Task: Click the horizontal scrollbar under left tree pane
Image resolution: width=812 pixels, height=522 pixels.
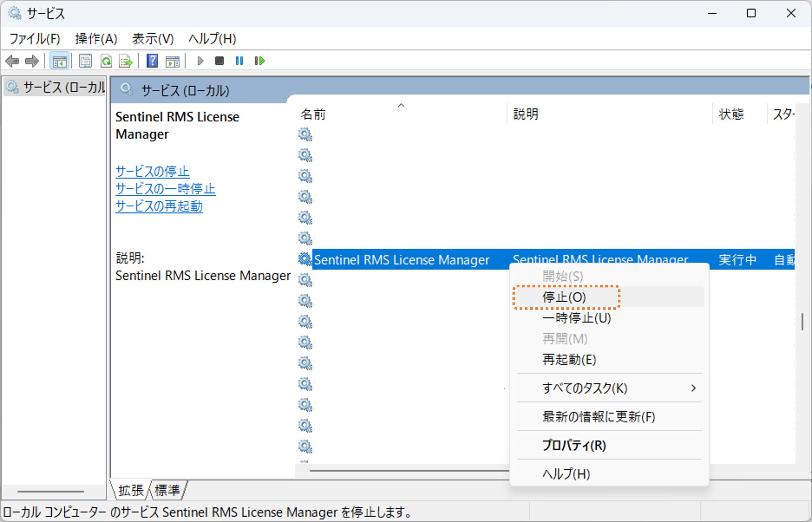Action: (x=50, y=491)
